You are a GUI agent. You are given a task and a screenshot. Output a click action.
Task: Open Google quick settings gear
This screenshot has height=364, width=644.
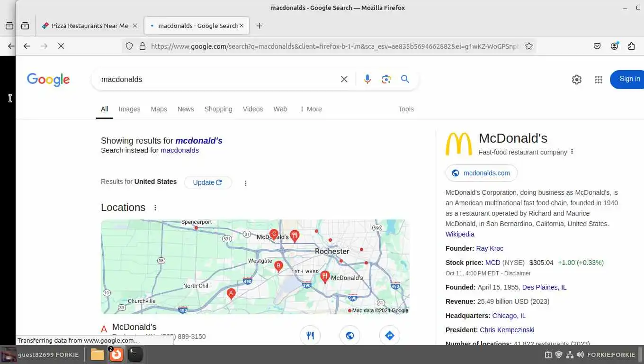(x=576, y=80)
